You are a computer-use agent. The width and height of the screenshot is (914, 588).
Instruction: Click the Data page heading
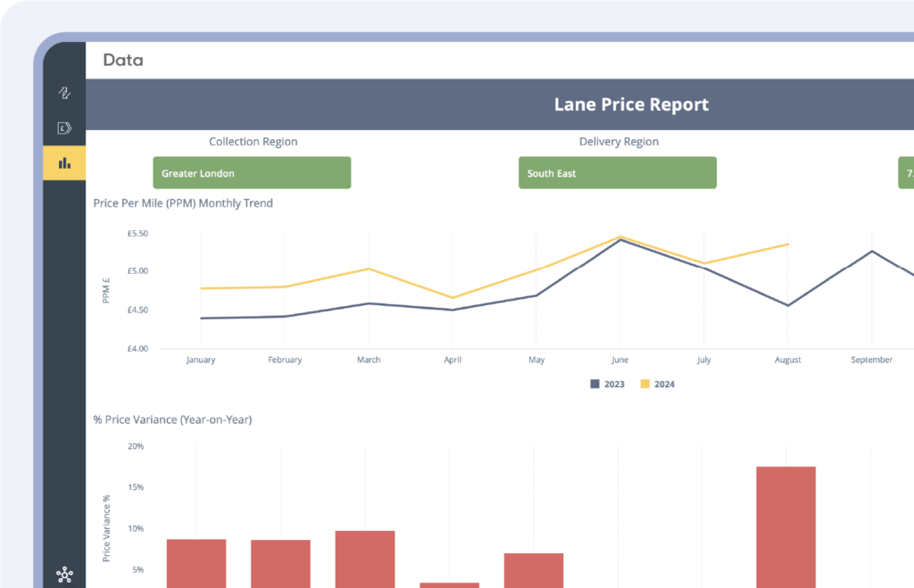coord(123,60)
